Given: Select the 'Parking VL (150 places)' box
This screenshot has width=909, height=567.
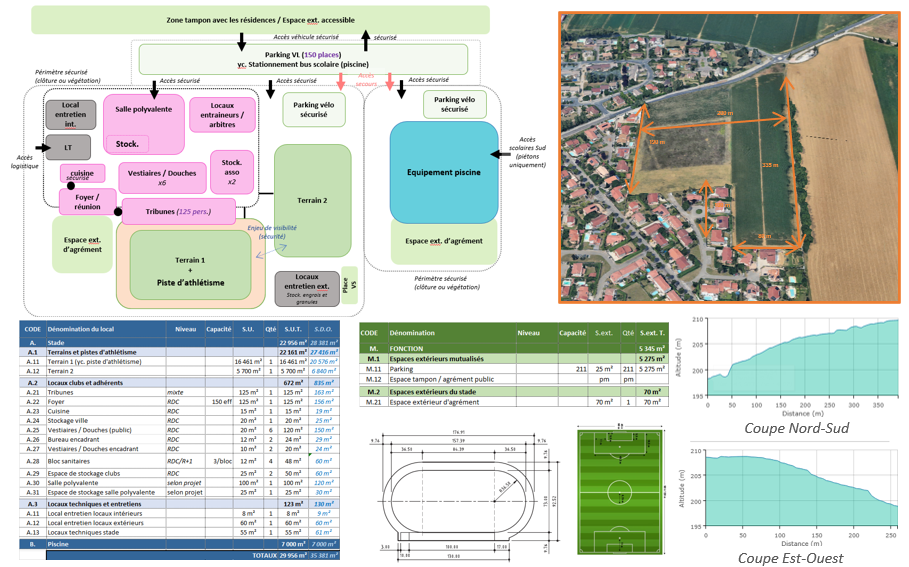Looking at the screenshot, I should click(x=303, y=59).
